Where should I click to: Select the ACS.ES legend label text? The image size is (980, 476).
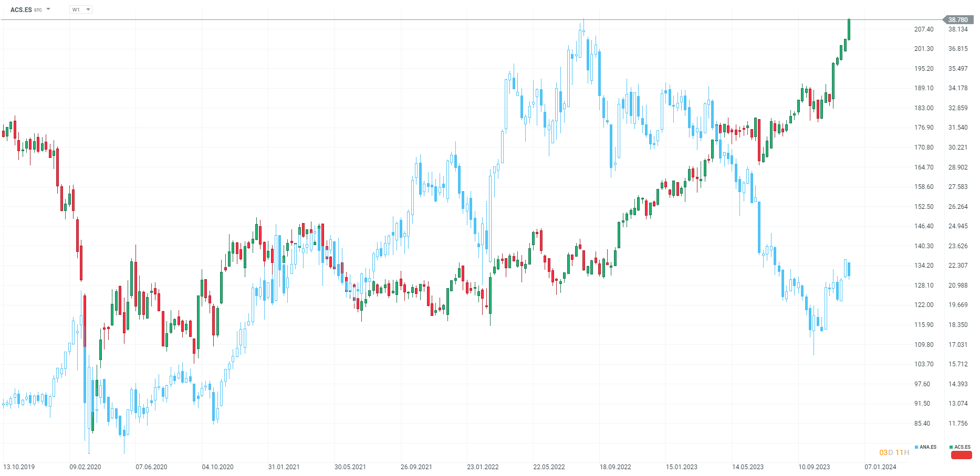[x=963, y=447]
